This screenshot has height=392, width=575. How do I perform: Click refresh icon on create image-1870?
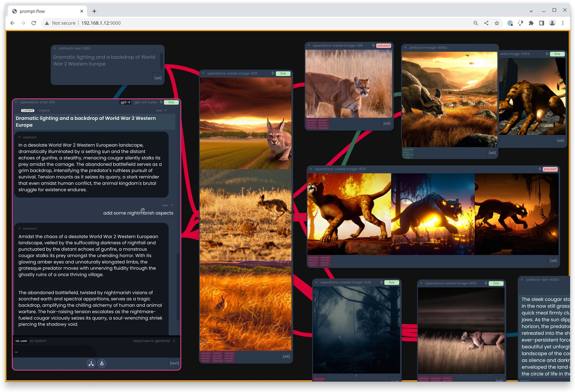[x=540, y=169]
